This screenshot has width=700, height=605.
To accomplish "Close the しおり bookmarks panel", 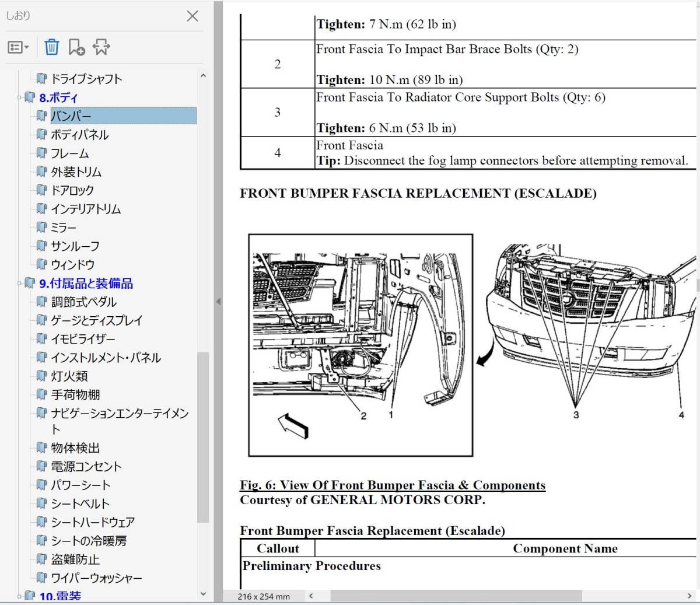I will coord(192,16).
